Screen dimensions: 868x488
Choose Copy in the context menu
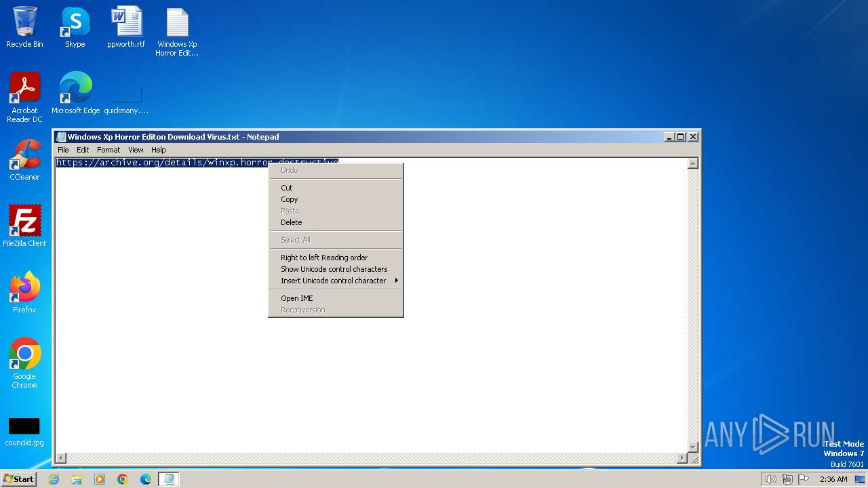click(x=336, y=199)
